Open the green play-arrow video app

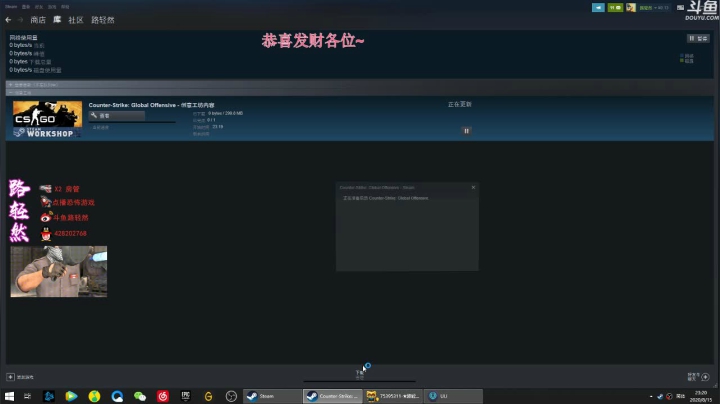[71, 396]
